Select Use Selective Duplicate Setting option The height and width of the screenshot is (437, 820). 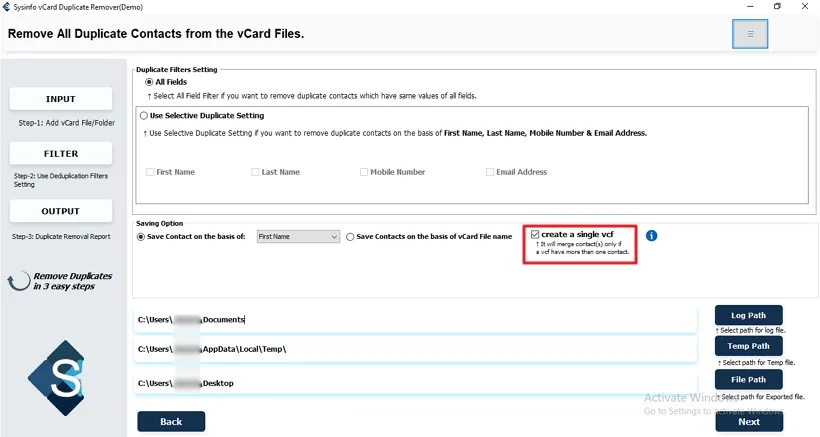coord(142,116)
